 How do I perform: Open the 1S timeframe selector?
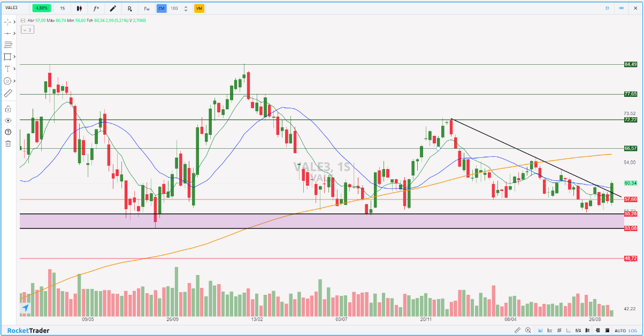point(63,9)
